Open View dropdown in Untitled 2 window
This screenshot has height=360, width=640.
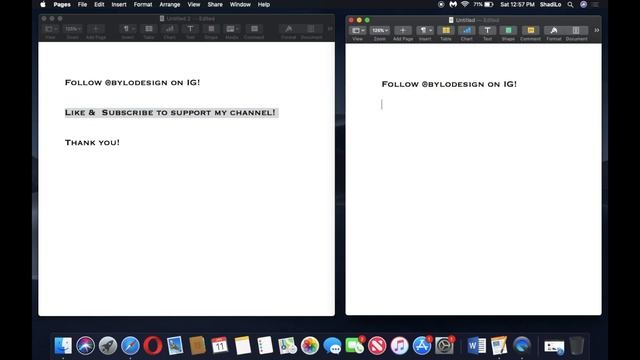[51, 29]
